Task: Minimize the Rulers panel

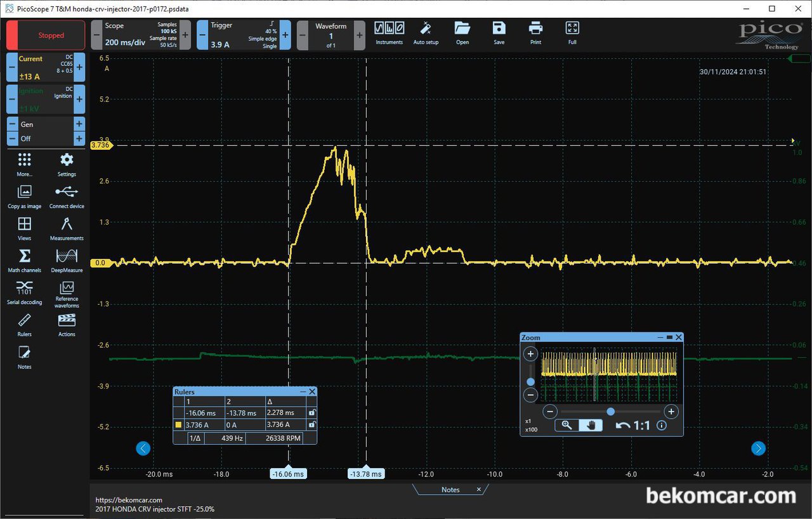Action: (304, 391)
